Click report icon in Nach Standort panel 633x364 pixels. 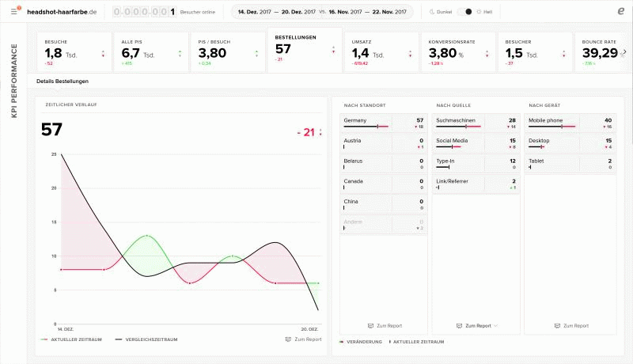[x=371, y=325]
